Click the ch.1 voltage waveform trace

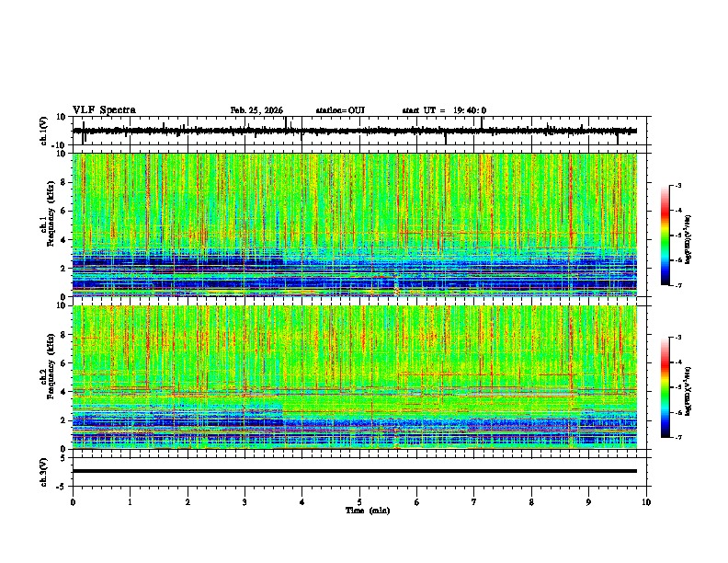coord(355,131)
